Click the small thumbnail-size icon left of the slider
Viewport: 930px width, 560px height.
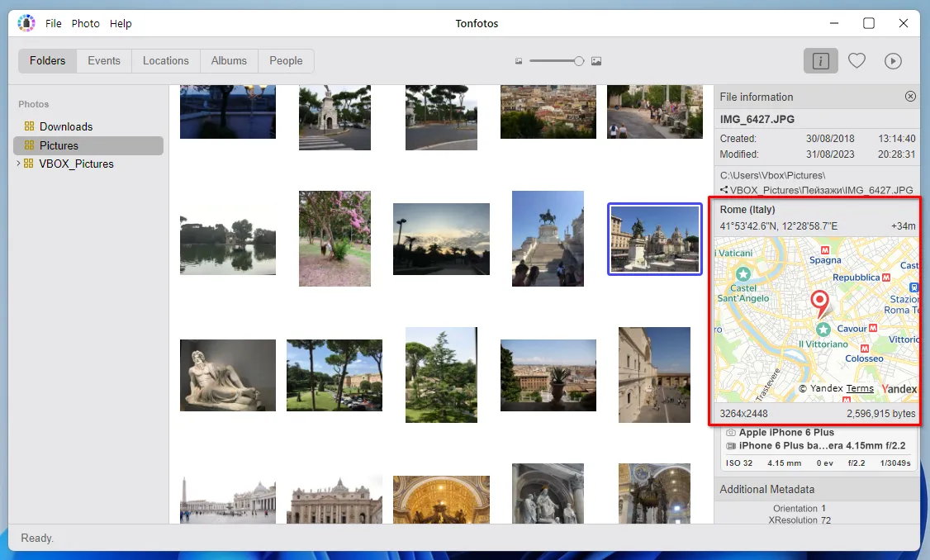point(519,60)
